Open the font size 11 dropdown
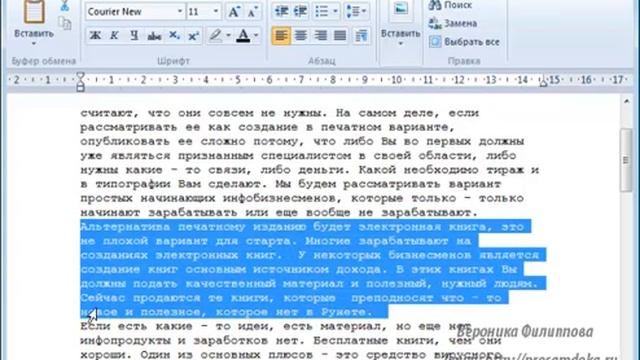Image resolution: width=640 pixels, height=360 pixels. [x=216, y=12]
